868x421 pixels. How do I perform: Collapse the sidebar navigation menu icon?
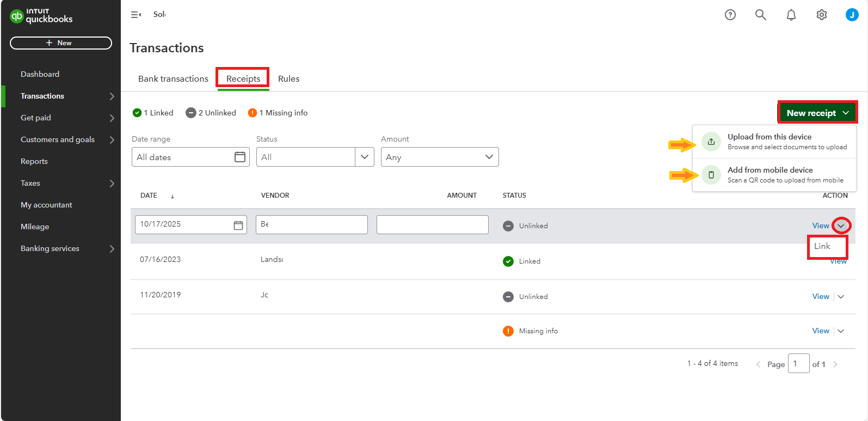click(136, 15)
